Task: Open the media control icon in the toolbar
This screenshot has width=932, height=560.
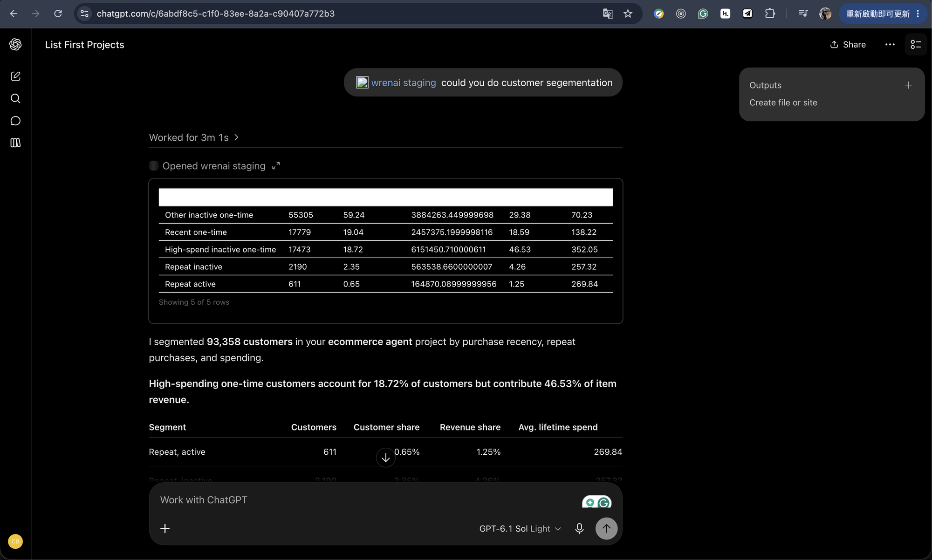Action: 802,14
